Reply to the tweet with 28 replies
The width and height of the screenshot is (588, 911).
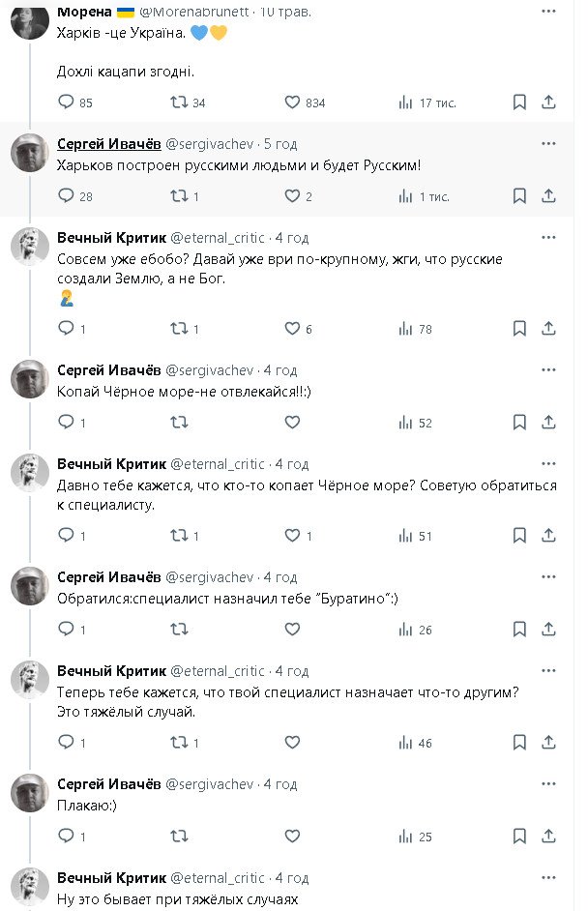67,195
